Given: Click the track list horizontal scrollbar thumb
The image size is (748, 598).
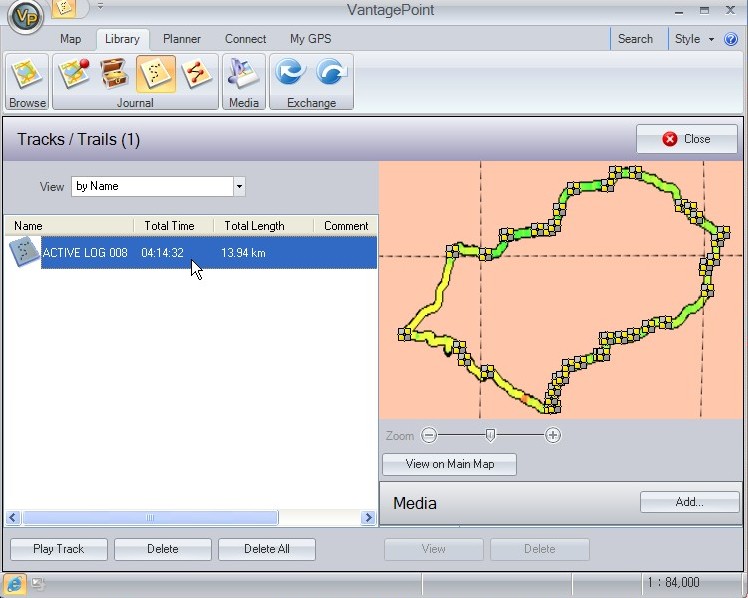Looking at the screenshot, I should 150,517.
